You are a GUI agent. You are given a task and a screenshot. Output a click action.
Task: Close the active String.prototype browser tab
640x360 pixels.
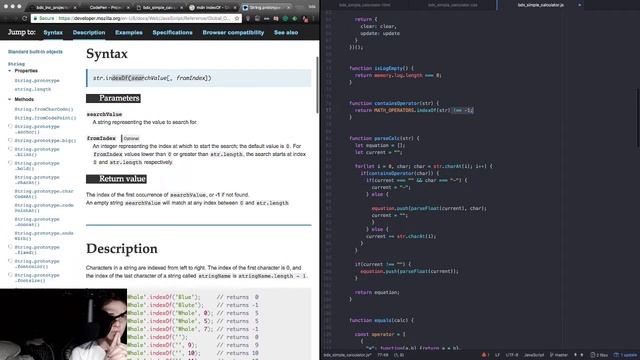[x=288, y=7]
